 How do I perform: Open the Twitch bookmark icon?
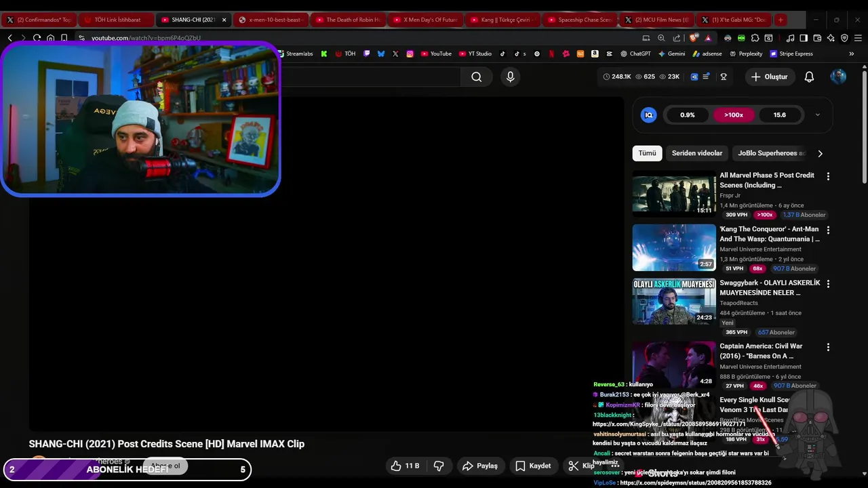coord(367,54)
